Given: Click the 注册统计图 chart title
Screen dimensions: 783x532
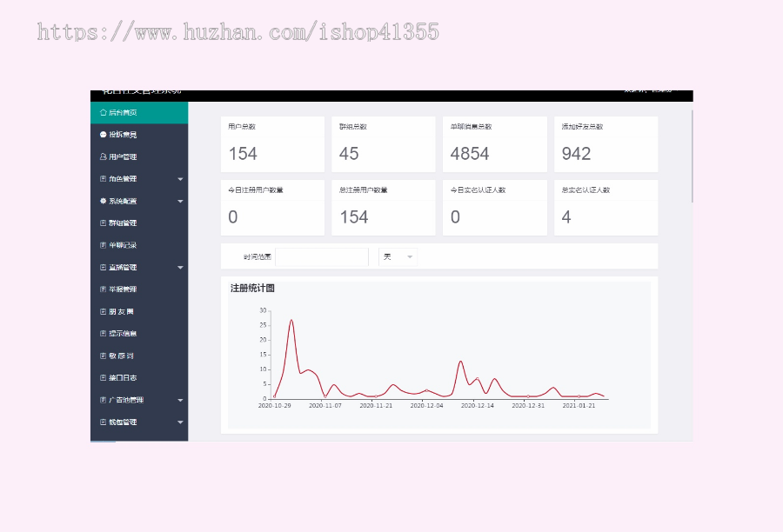Looking at the screenshot, I should [252, 288].
